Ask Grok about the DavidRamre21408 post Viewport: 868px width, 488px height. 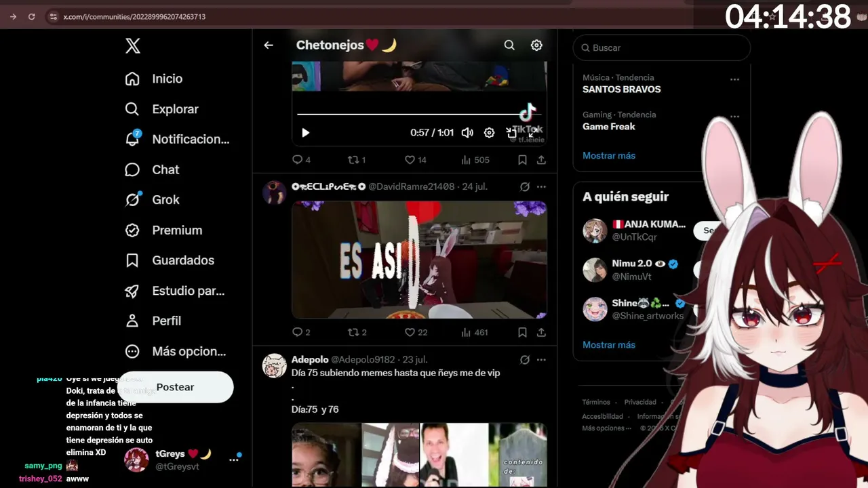(525, 186)
